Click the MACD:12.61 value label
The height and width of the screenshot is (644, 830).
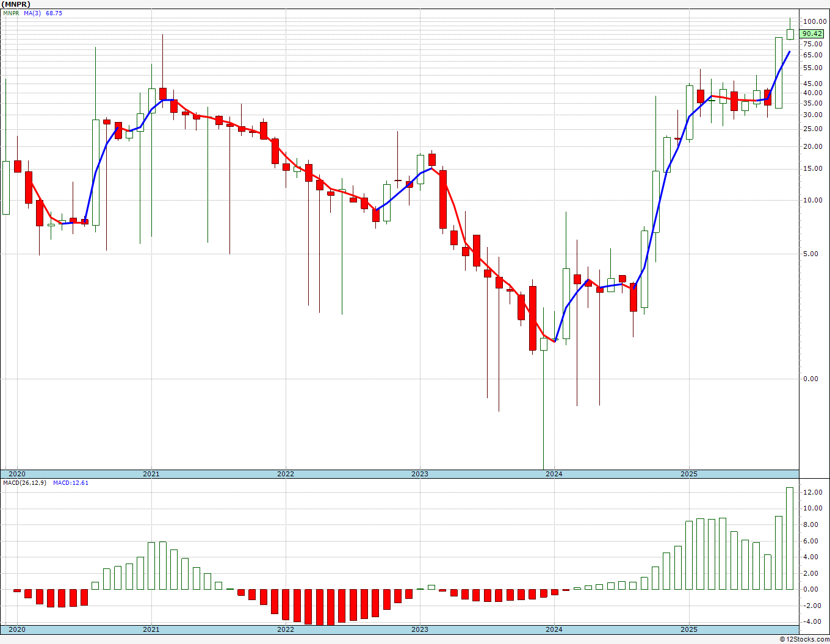pyautogui.click(x=71, y=483)
